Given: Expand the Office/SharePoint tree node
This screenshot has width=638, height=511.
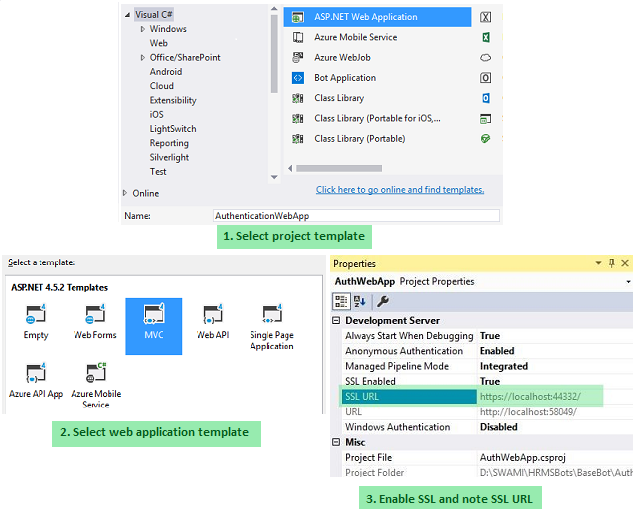Looking at the screenshot, I should (x=142, y=58).
